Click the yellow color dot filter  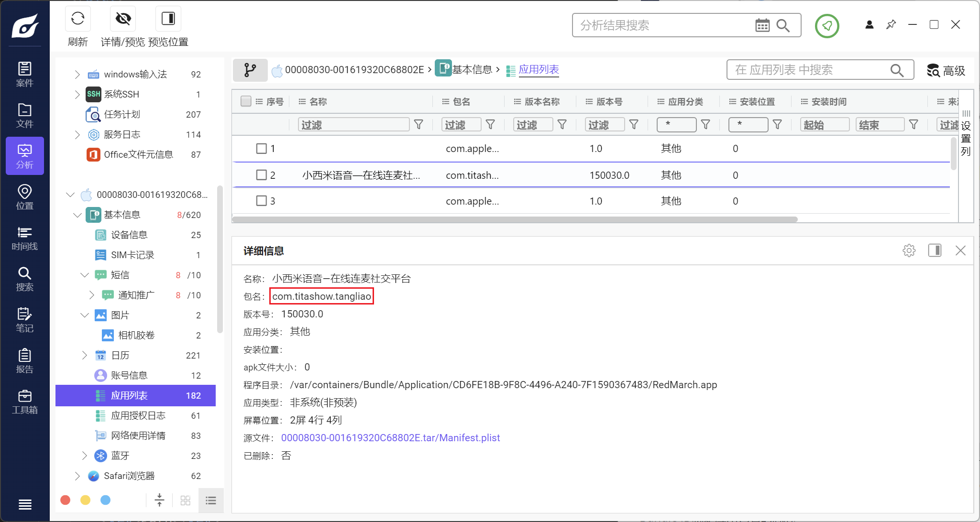point(86,500)
